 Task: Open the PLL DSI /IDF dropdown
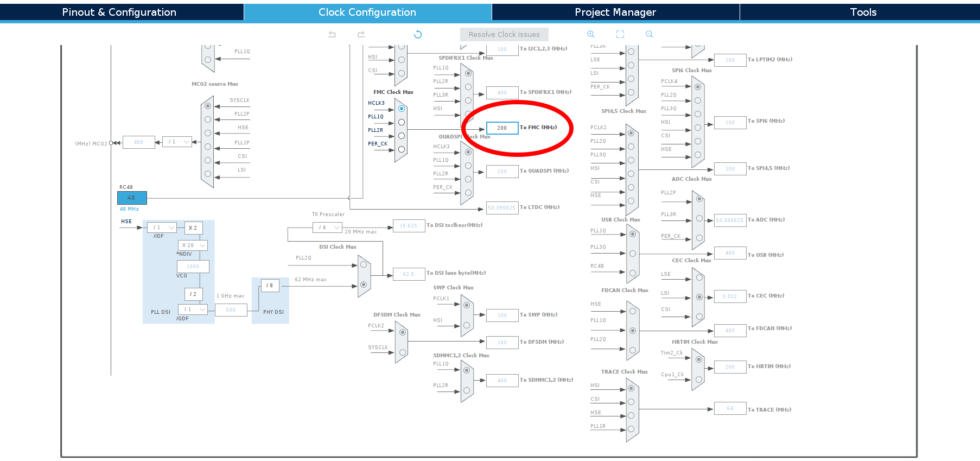click(162, 228)
